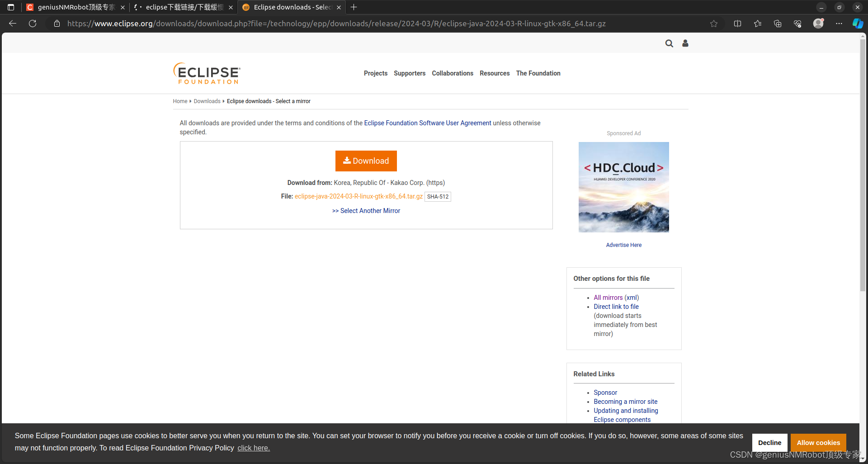Screen dimensions: 868x464
Task: Click the eclipse-java tar.gz file link
Action: [359, 196]
